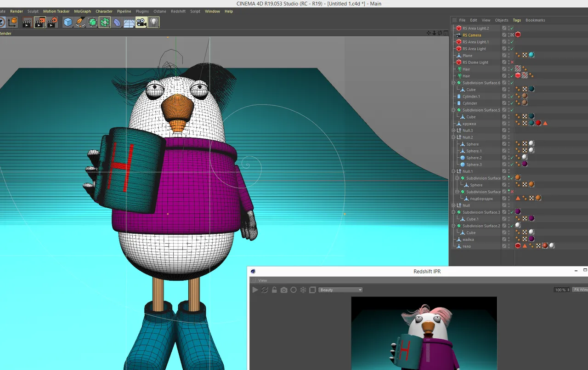The height and width of the screenshot is (370, 588).
Task: Click Redshift IPR snowflake freeze icon
Action: 303,290
